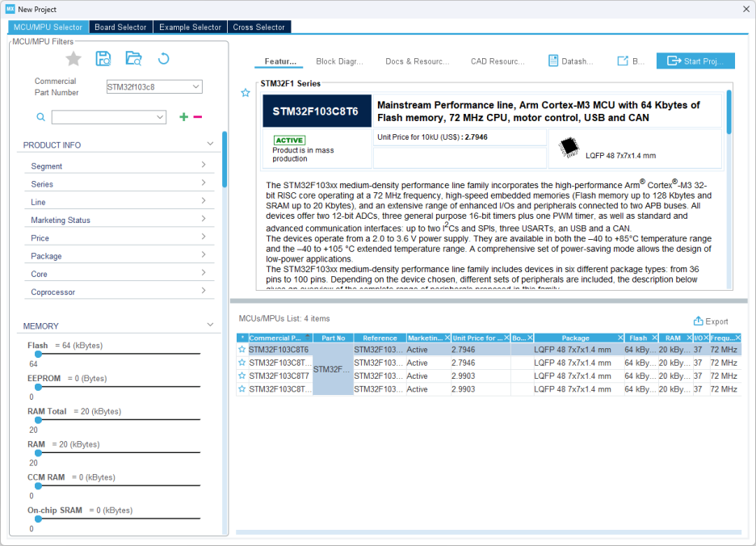Image resolution: width=756 pixels, height=546 pixels.
Task: Close the Marketing status column
Action: pyautogui.click(x=447, y=338)
